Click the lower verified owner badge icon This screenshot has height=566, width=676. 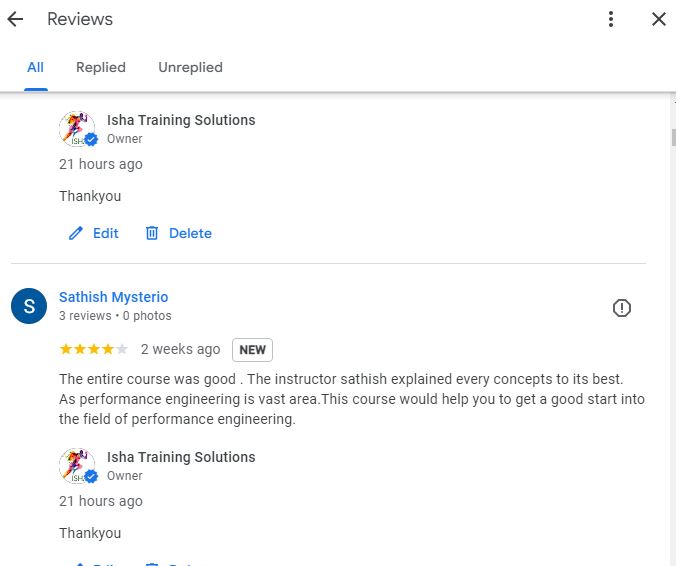click(x=91, y=476)
